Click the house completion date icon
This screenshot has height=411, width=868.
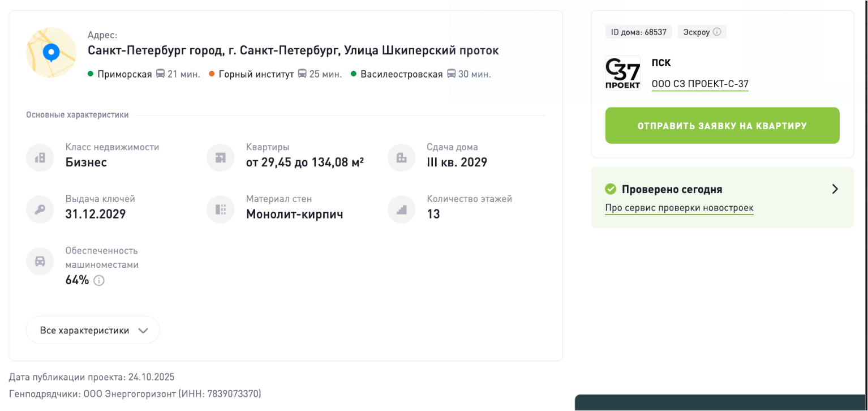pyautogui.click(x=402, y=158)
